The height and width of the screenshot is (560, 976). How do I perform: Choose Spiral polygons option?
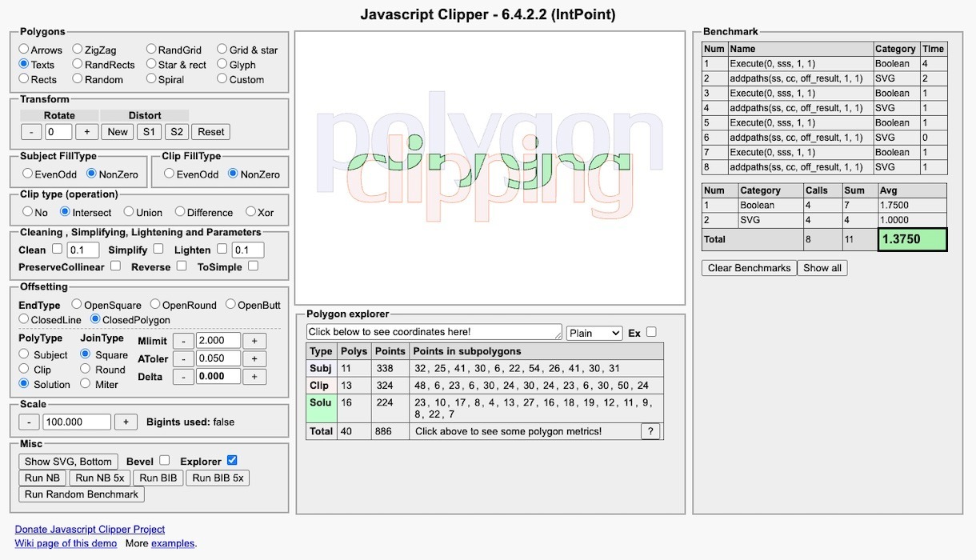(152, 79)
